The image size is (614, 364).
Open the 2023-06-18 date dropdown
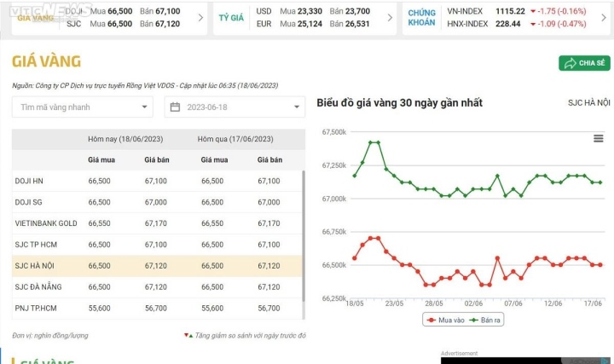tap(235, 107)
